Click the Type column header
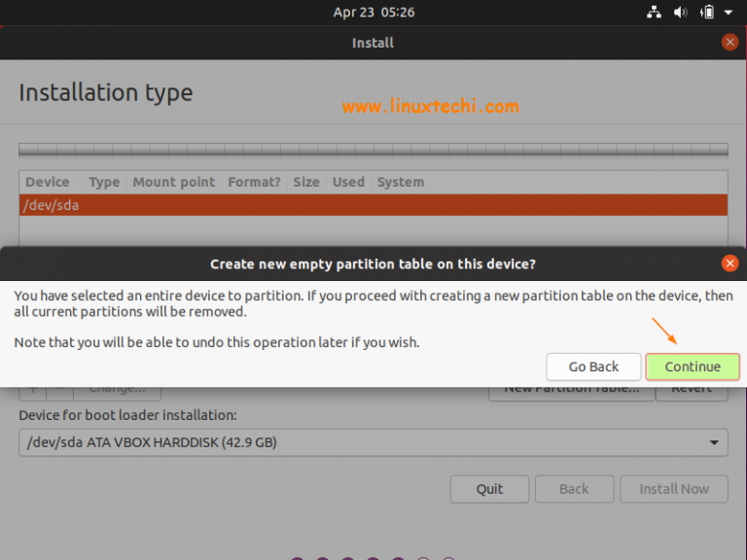 pyautogui.click(x=104, y=182)
